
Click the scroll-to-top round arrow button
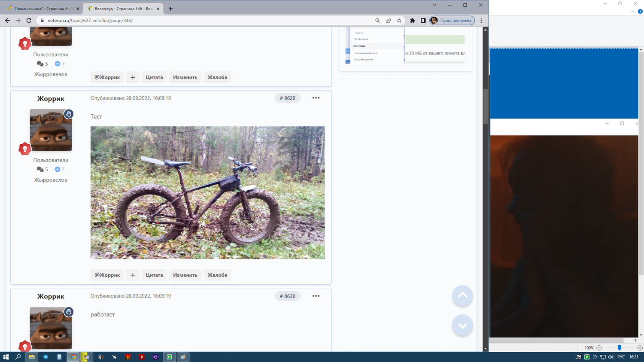[x=462, y=295]
